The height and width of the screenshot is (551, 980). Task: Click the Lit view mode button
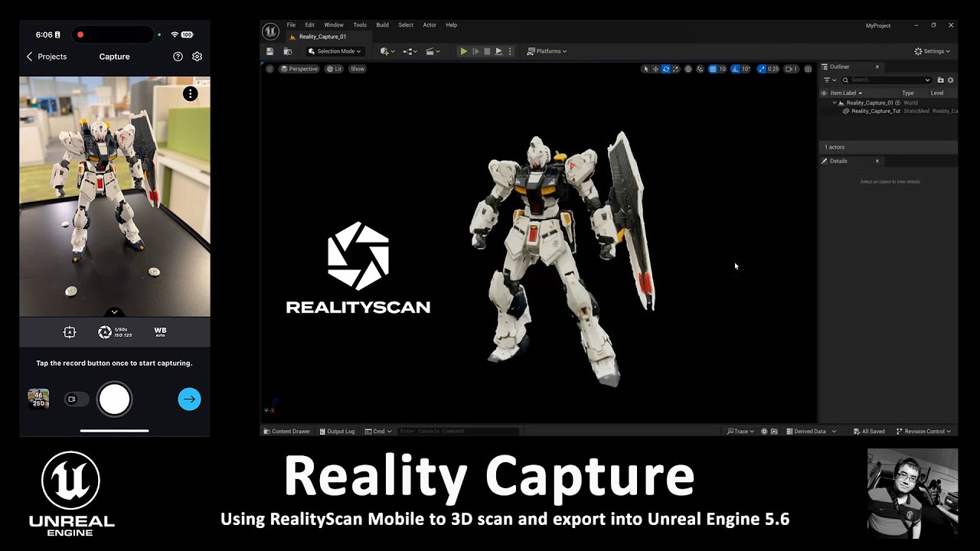click(x=335, y=69)
